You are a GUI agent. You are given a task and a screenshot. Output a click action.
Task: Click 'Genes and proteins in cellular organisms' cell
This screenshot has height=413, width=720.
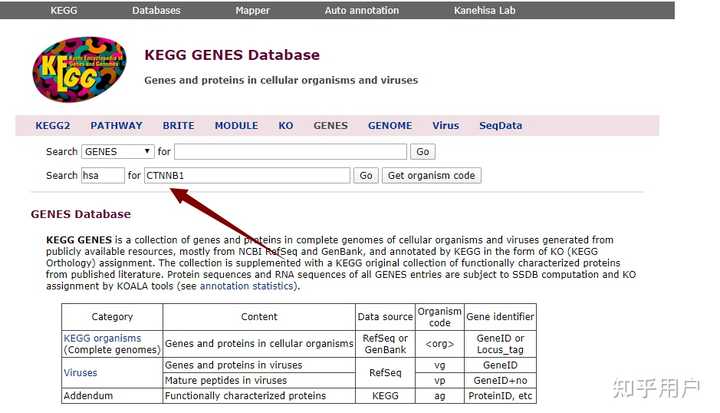pos(259,344)
